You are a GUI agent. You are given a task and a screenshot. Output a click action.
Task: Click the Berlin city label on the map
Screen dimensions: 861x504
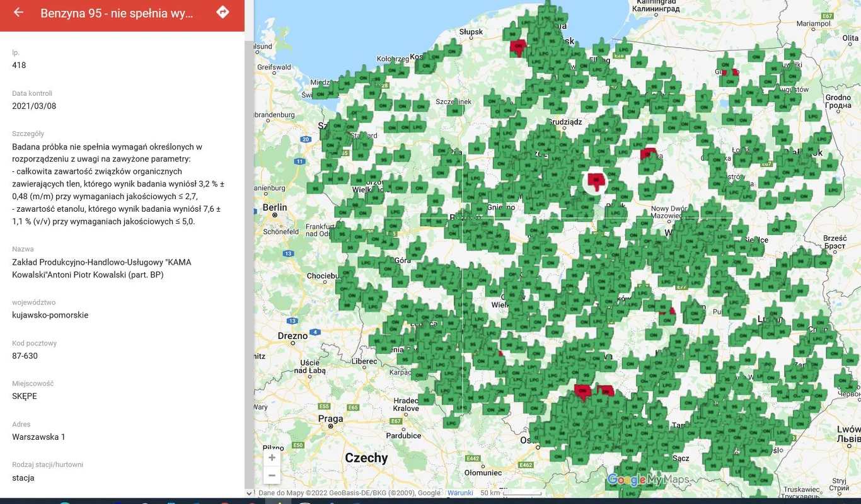(x=275, y=207)
